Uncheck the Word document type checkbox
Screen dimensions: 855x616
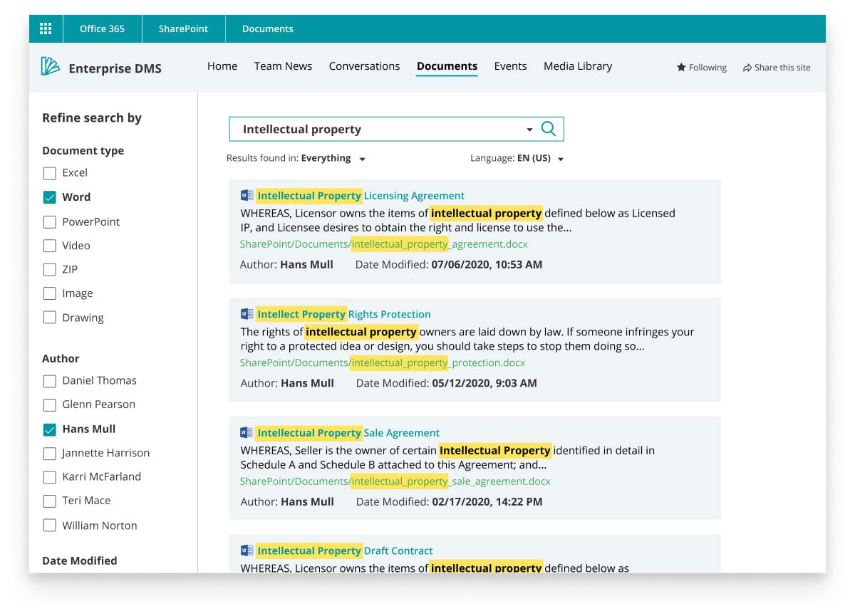click(49, 197)
